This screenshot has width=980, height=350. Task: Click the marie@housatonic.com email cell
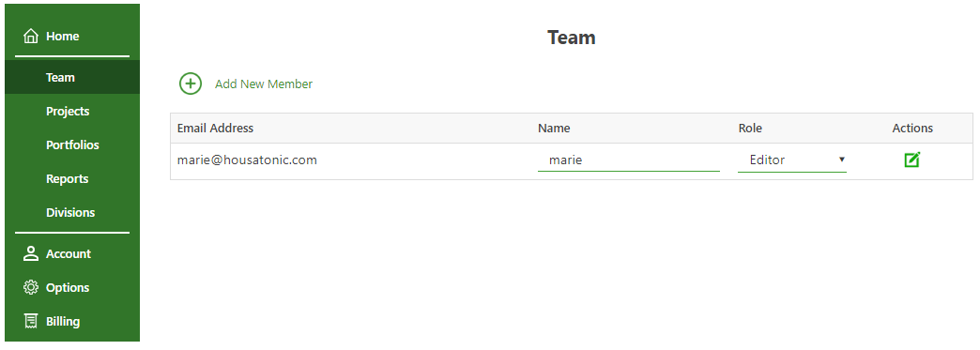coord(247,160)
